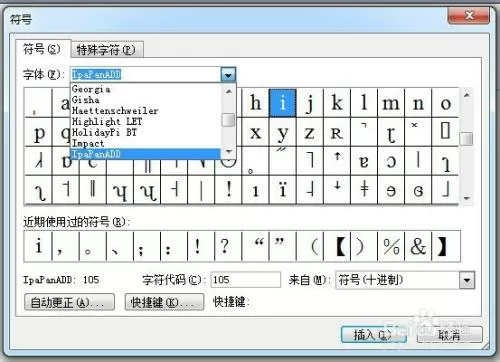Image resolution: width=500 pixels, height=362 pixels.
Task: Choose the recently used percent sign
Action: click(x=391, y=247)
